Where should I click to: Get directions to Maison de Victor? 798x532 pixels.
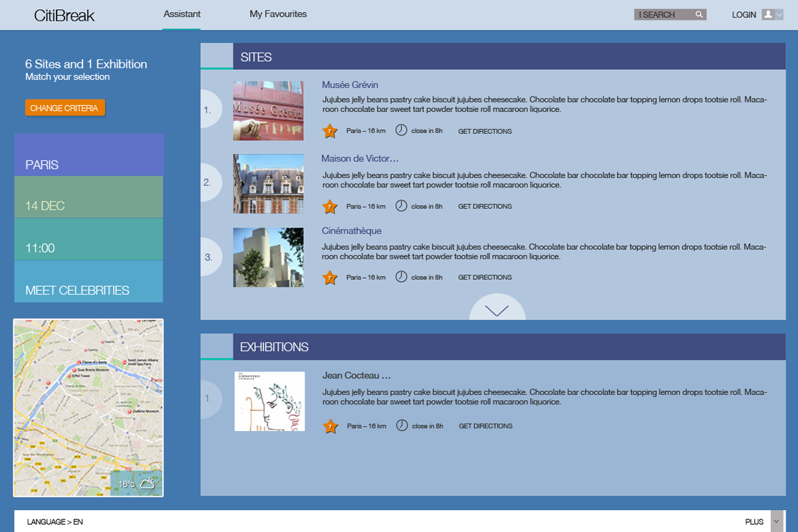coord(485,206)
